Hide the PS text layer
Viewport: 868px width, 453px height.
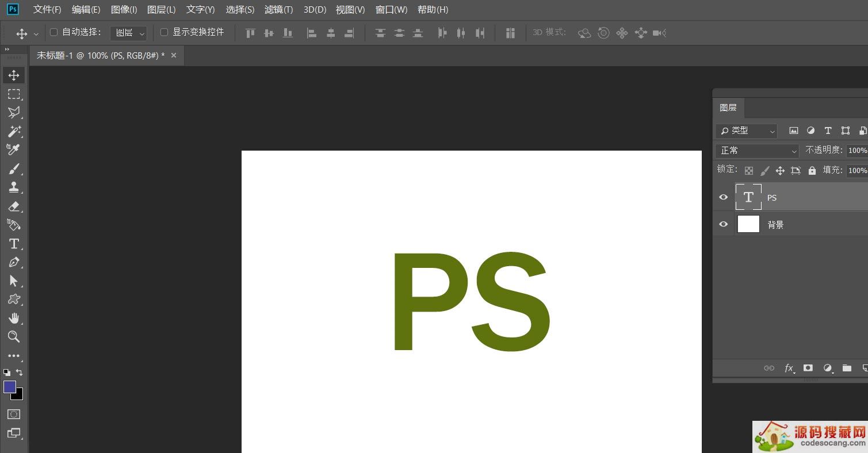(724, 197)
